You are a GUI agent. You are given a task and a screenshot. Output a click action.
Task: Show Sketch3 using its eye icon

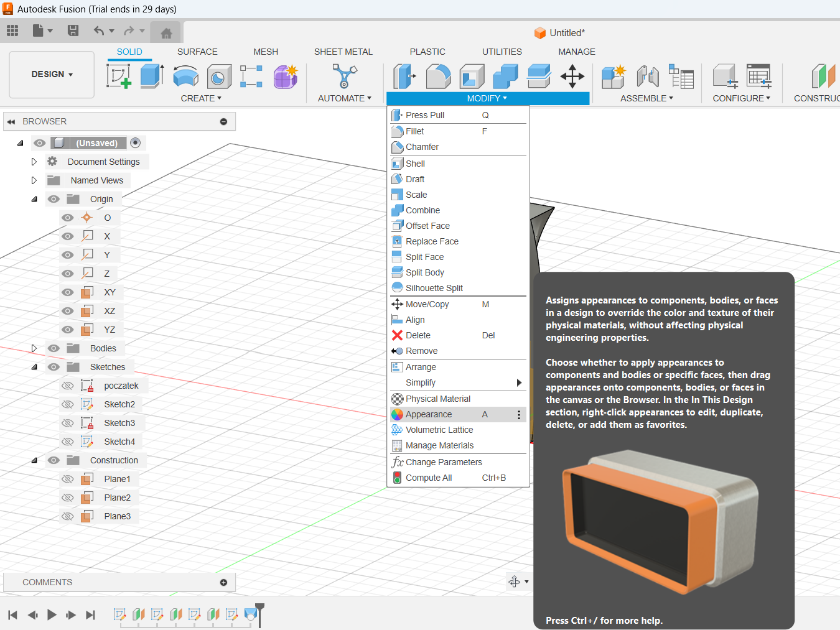(x=68, y=423)
